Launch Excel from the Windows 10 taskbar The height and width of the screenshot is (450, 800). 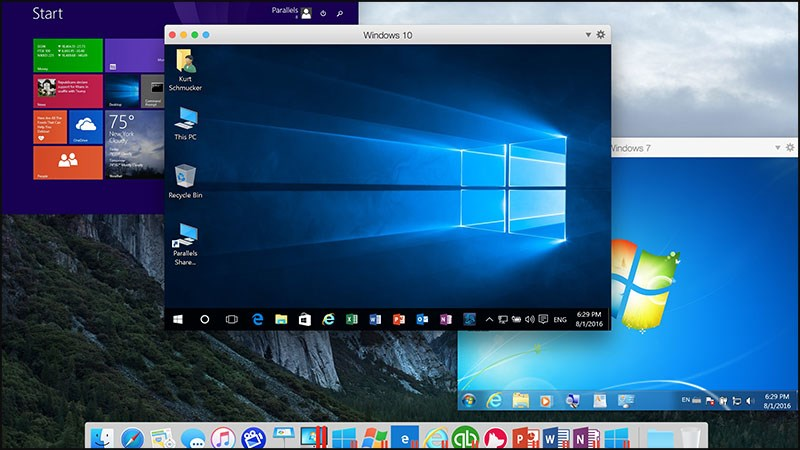point(352,319)
